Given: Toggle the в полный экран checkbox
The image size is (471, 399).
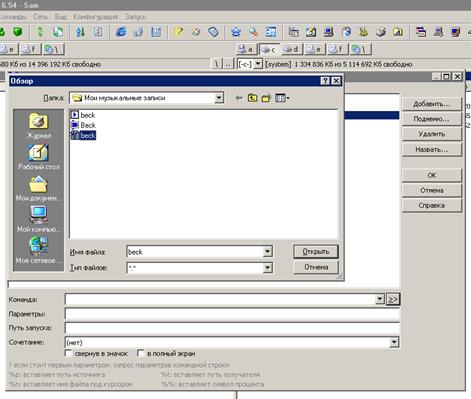Looking at the screenshot, I should click(141, 353).
